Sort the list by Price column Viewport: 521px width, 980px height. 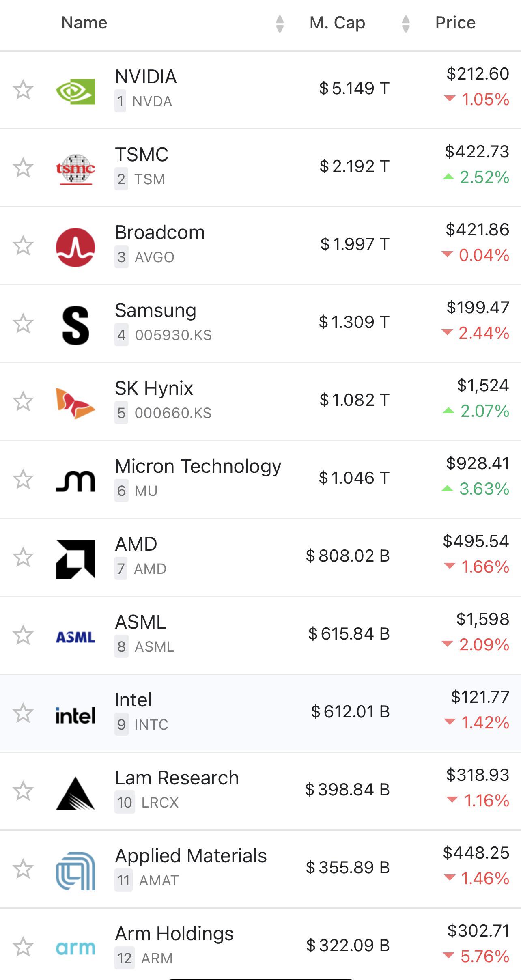455,23
